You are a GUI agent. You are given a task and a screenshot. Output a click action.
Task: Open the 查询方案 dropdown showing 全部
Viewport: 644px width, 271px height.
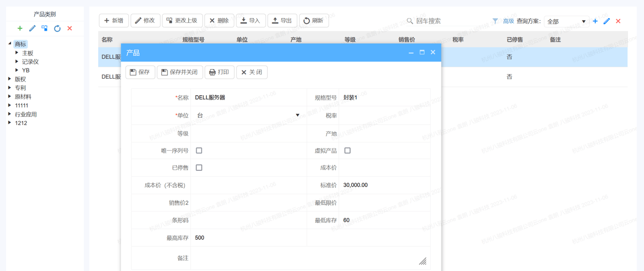[x=566, y=21]
